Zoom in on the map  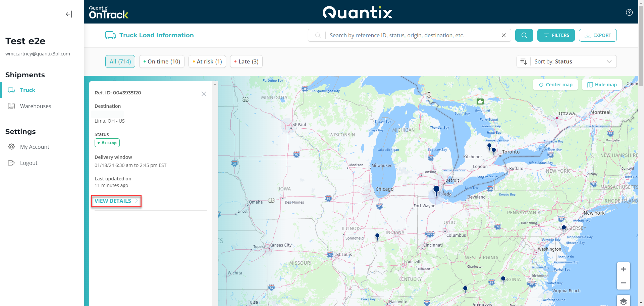click(x=623, y=269)
